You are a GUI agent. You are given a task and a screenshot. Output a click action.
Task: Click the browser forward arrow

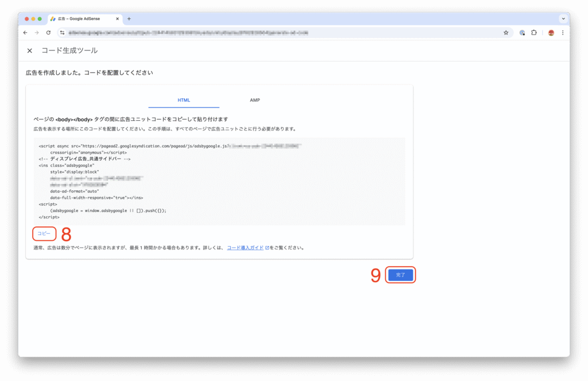[x=37, y=33]
